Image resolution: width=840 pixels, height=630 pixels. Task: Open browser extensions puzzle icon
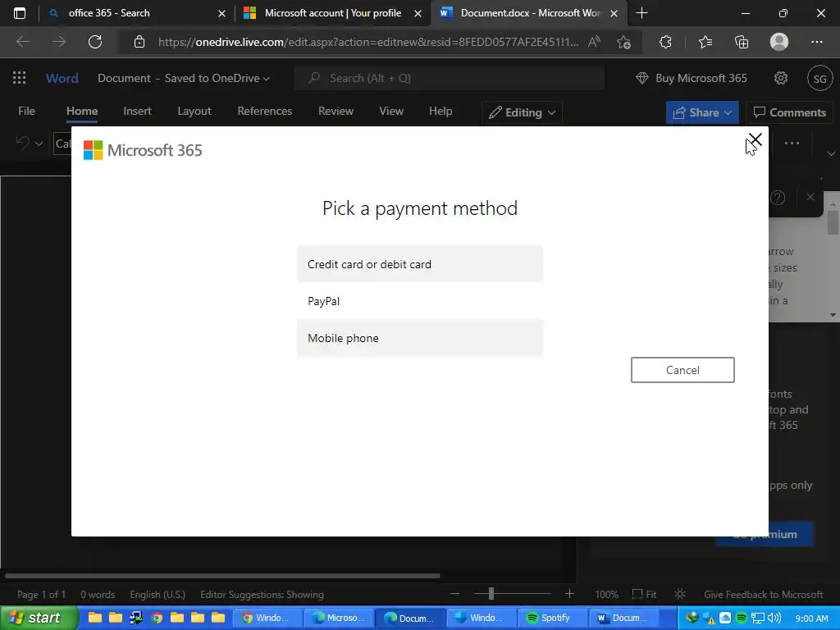coord(665,42)
